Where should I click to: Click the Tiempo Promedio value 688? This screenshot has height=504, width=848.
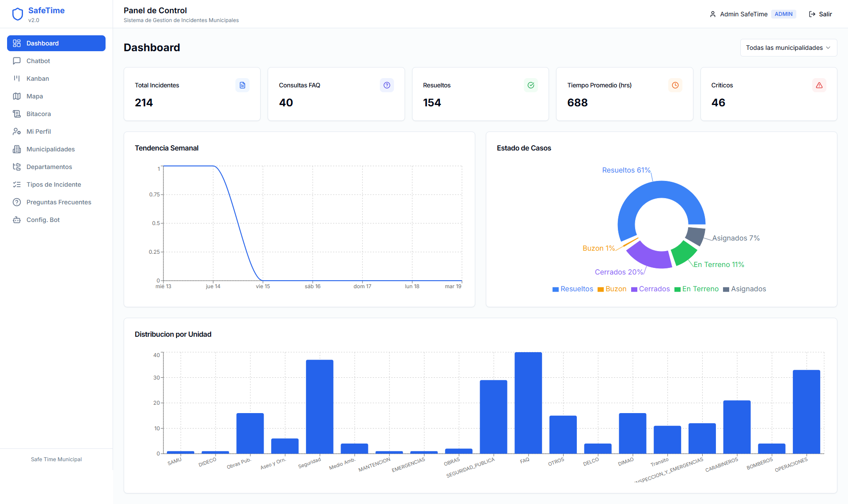pyautogui.click(x=578, y=102)
